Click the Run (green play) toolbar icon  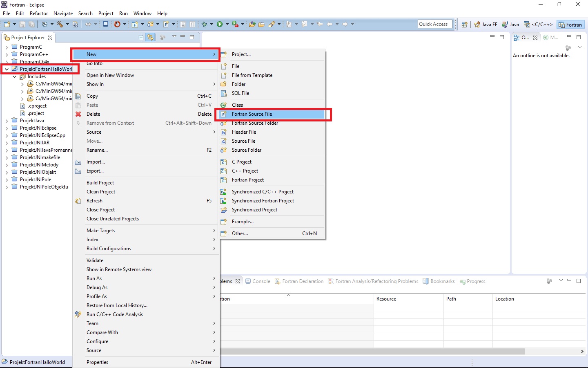pos(220,25)
